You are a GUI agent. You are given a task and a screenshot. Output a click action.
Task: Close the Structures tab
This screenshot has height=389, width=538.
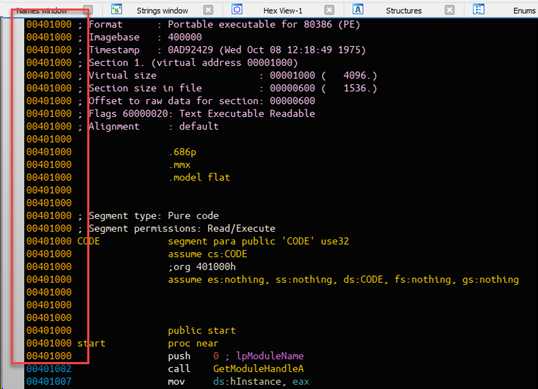coord(449,10)
